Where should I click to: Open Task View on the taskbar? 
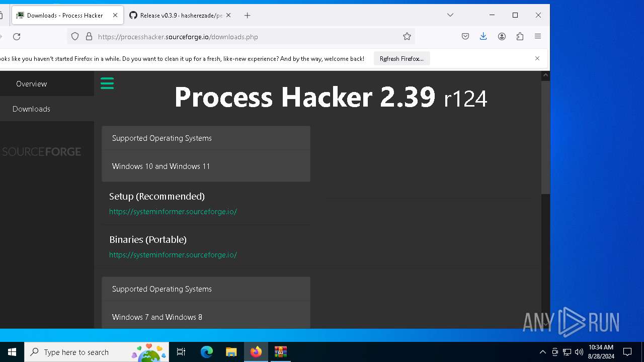181,352
